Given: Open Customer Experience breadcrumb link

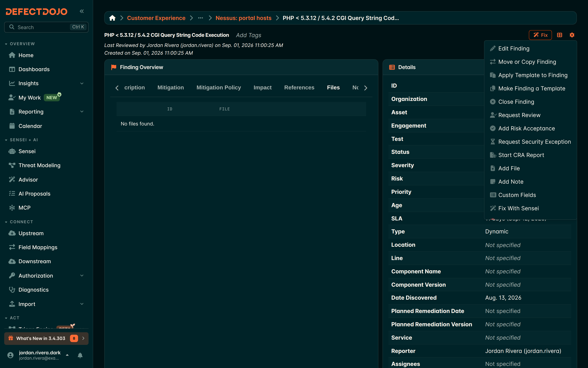Looking at the screenshot, I should [x=156, y=18].
